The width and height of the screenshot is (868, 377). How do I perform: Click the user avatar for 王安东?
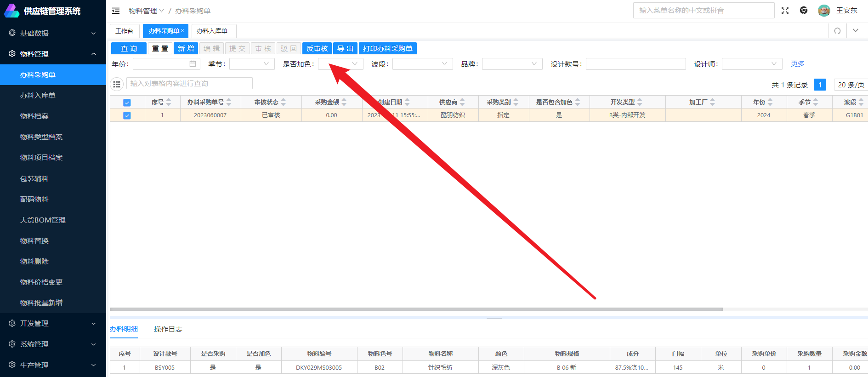pyautogui.click(x=824, y=11)
